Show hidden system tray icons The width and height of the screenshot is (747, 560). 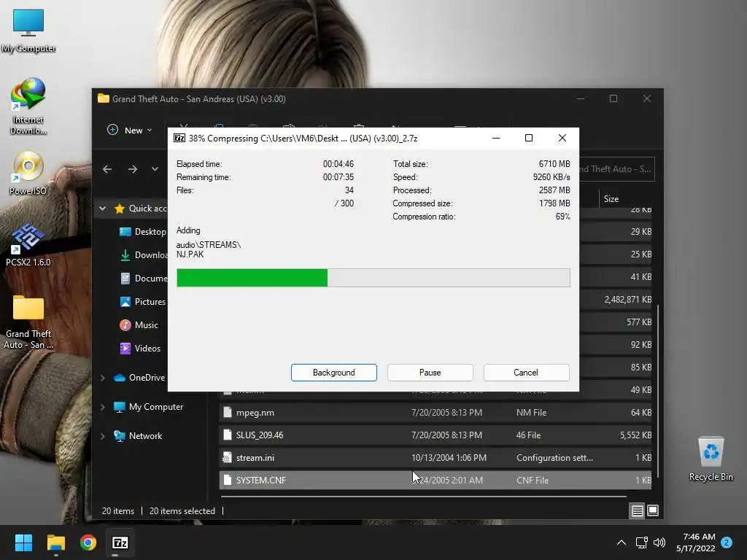(x=622, y=542)
